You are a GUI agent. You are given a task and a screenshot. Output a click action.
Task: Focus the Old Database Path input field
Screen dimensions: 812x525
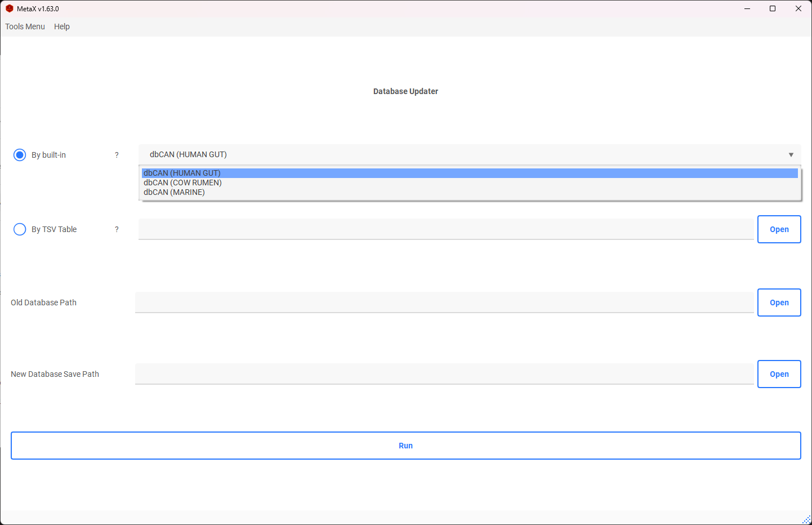(x=444, y=302)
